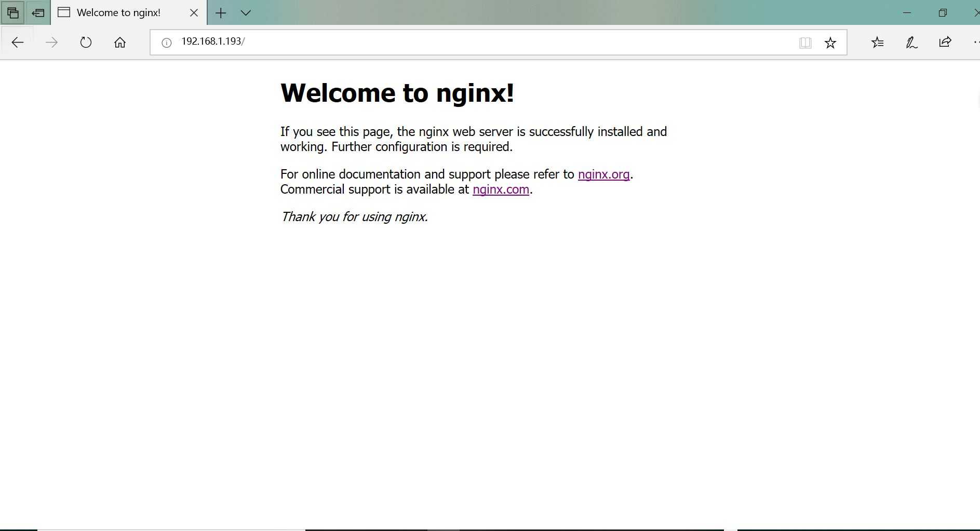This screenshot has width=980, height=531.
Task: Show tab previews chevron
Action: [246, 12]
